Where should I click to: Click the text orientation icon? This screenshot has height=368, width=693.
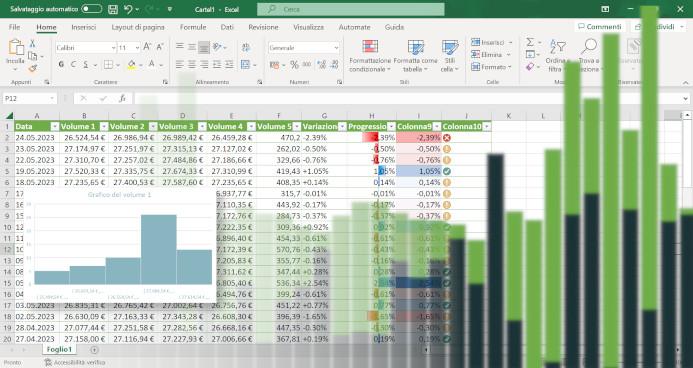coord(217,46)
